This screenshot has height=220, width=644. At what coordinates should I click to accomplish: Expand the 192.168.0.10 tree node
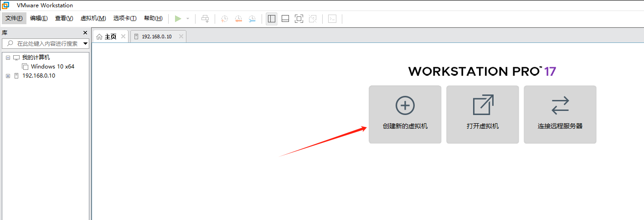point(8,76)
